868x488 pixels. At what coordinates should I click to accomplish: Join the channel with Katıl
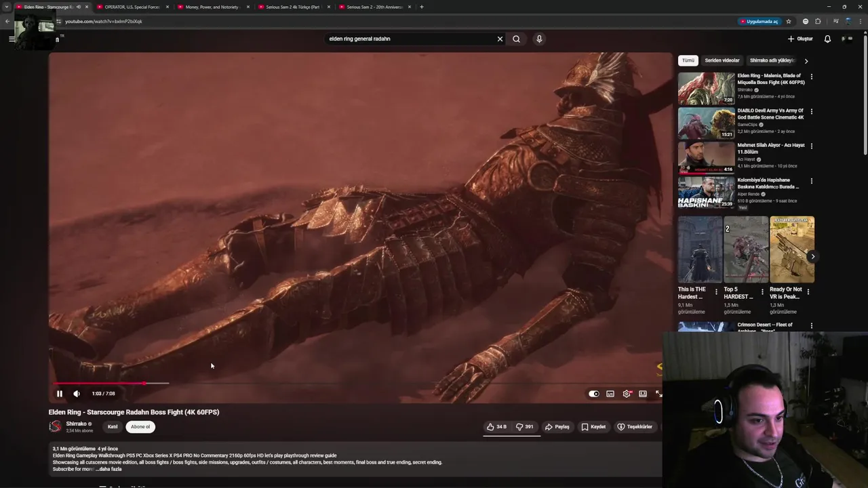point(113,427)
